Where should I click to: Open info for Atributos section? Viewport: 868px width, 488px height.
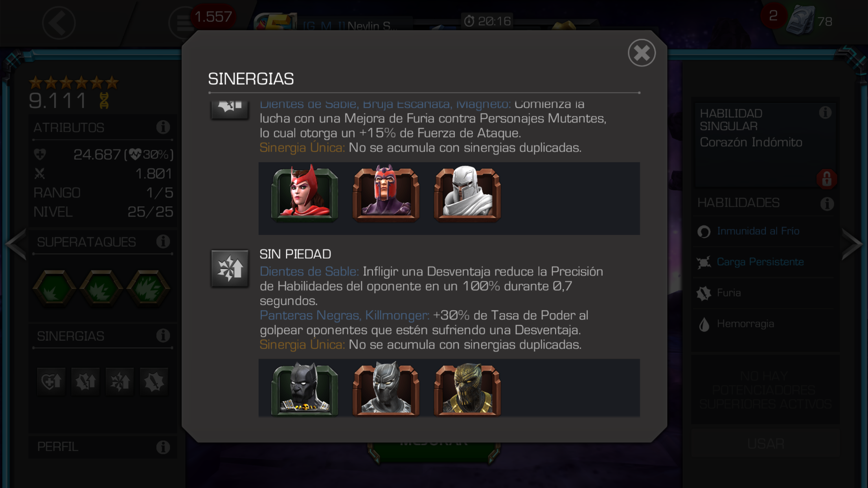(x=163, y=127)
